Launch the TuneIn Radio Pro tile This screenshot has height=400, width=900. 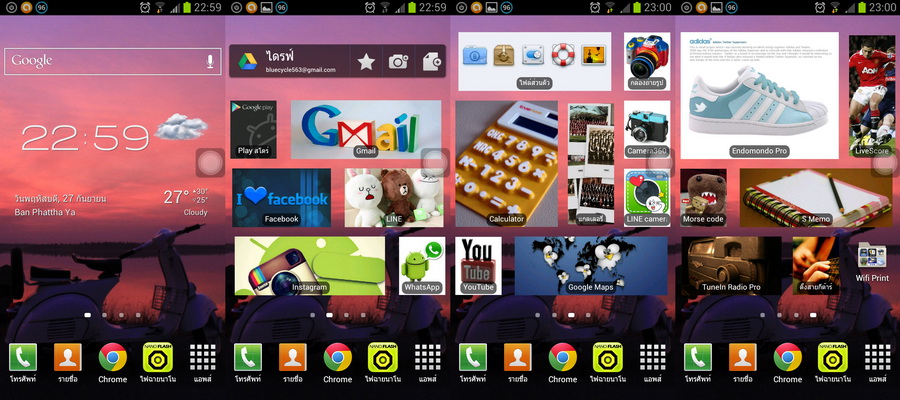(731, 266)
